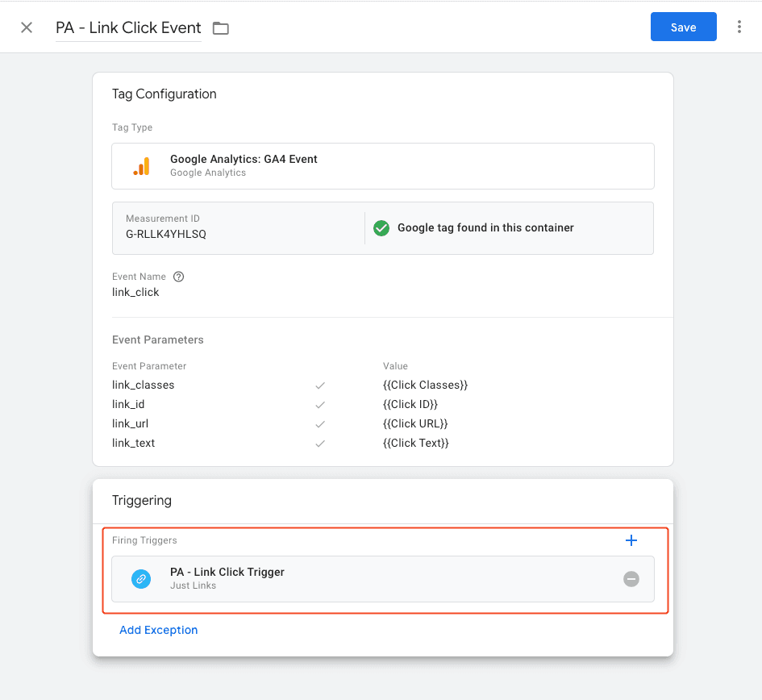
Task: Remove the trigger using the minus icon
Action: click(x=631, y=578)
